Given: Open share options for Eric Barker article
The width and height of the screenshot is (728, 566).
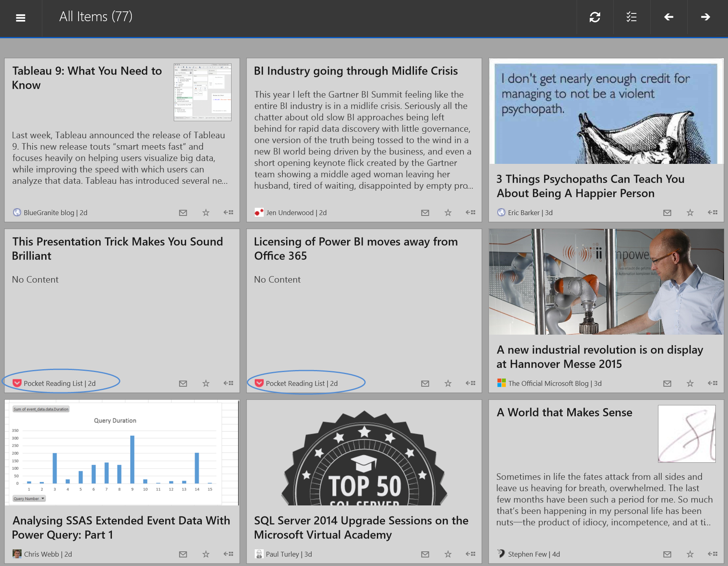Looking at the screenshot, I should click(713, 212).
